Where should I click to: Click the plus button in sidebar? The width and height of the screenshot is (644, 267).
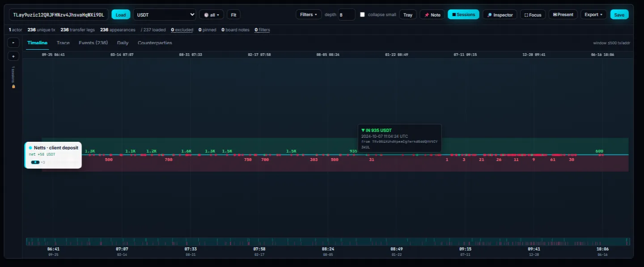coord(13,56)
